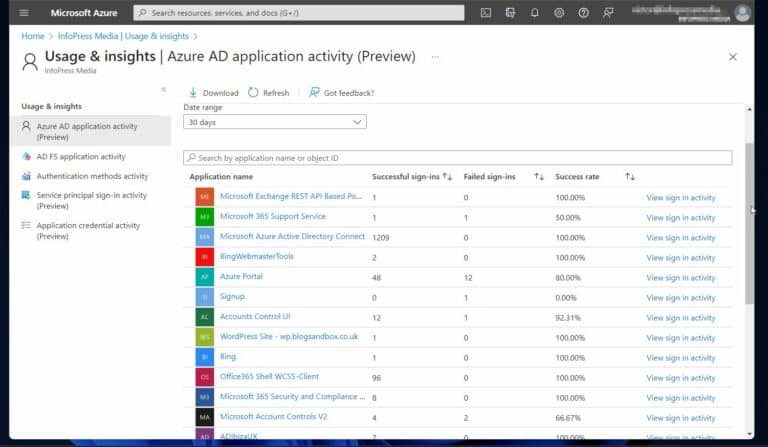Open the ellipsis more options beside title
This screenshot has width=768, height=447.
coord(435,57)
